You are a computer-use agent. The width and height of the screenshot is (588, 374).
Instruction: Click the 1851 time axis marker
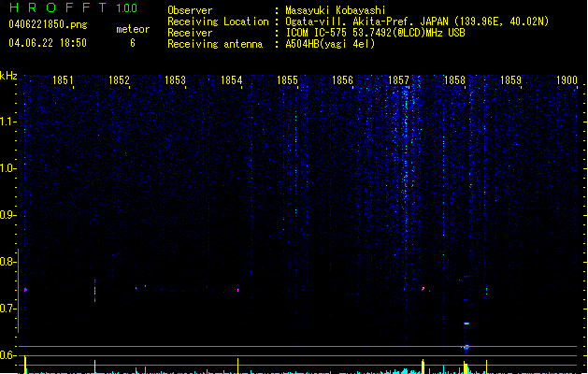click(63, 80)
